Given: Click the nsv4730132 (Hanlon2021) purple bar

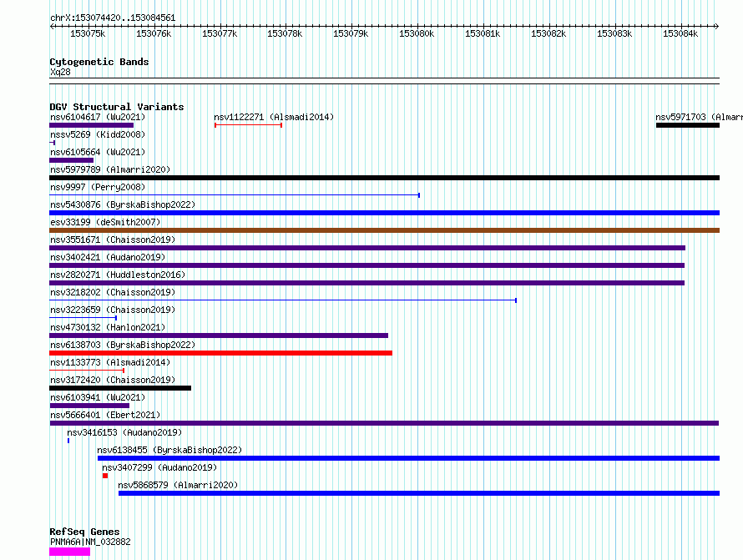Looking at the screenshot, I should pyautogui.click(x=219, y=335).
